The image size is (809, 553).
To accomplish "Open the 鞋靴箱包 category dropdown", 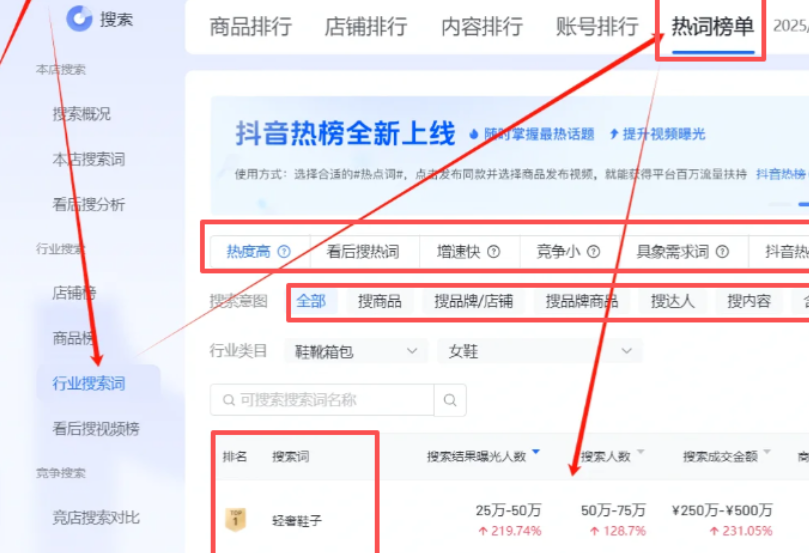I will 356,351.
